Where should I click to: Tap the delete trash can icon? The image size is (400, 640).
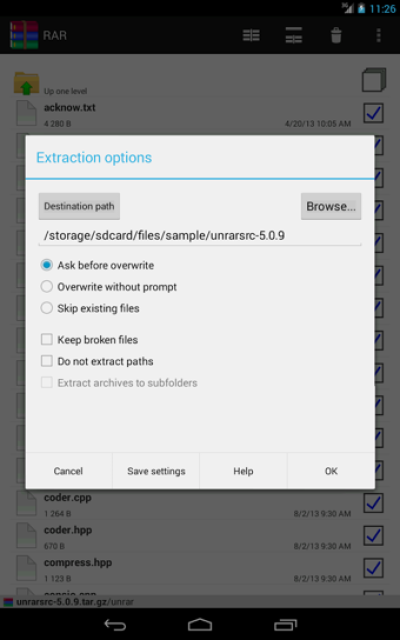[x=336, y=36]
